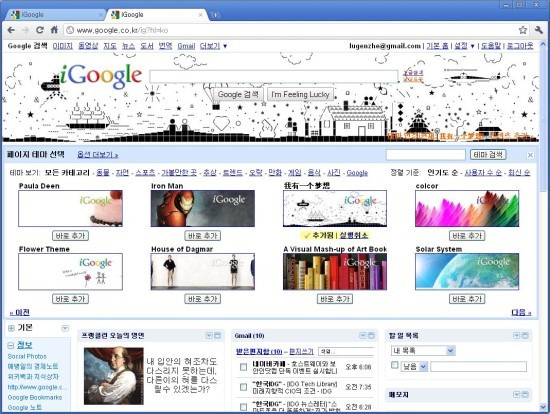
Task: Click Art Book theme preview thumbnail
Action: pos(335,272)
